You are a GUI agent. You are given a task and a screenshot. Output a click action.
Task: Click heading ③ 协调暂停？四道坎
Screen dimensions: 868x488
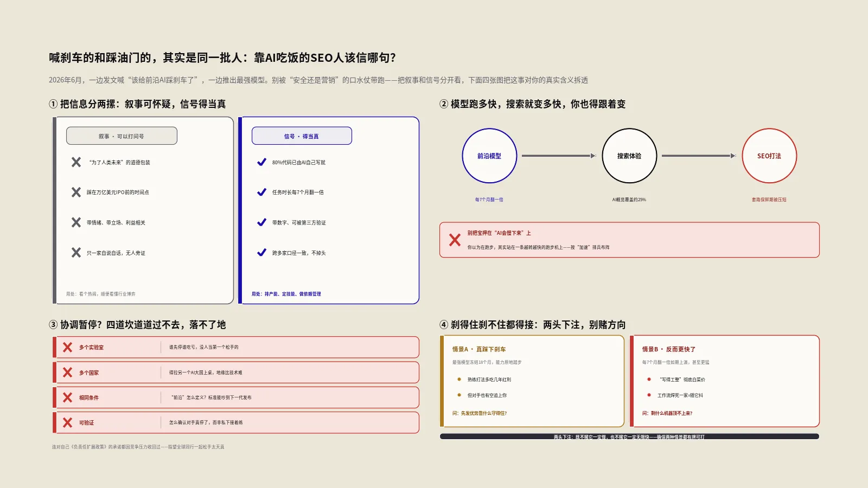(x=137, y=325)
